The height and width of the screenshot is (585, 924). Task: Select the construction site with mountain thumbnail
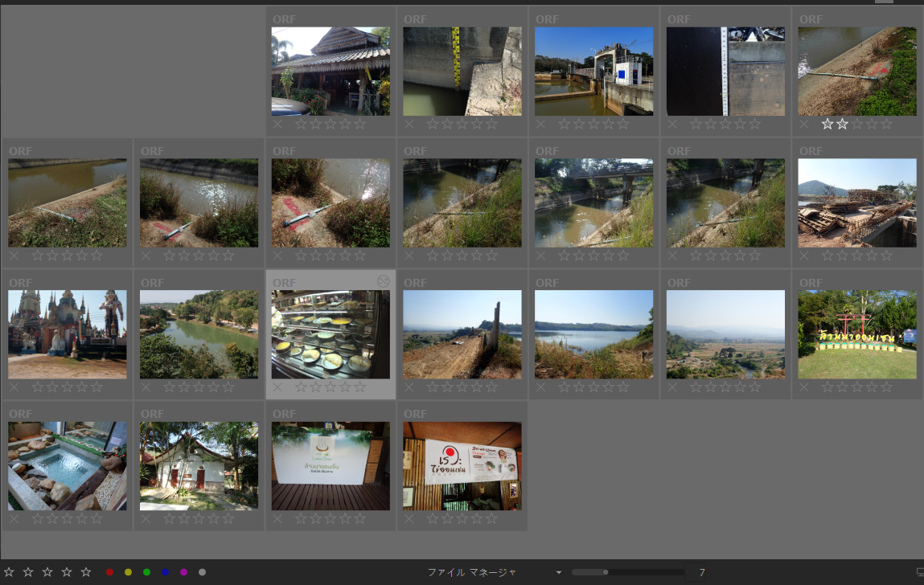(857, 202)
